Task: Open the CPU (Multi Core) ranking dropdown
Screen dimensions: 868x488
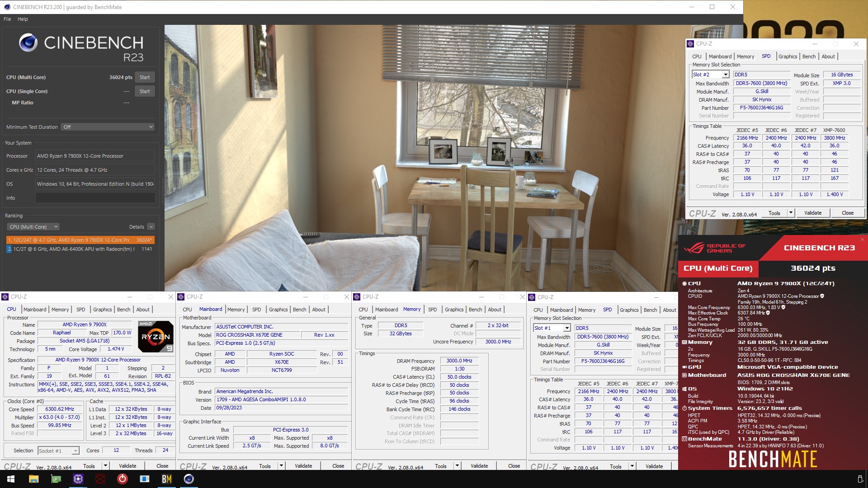Action: coord(33,227)
